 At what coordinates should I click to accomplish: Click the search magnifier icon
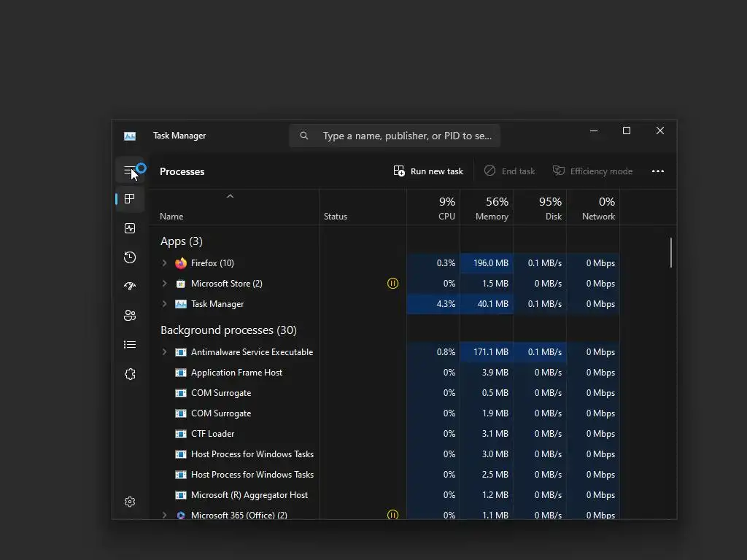pyautogui.click(x=304, y=136)
